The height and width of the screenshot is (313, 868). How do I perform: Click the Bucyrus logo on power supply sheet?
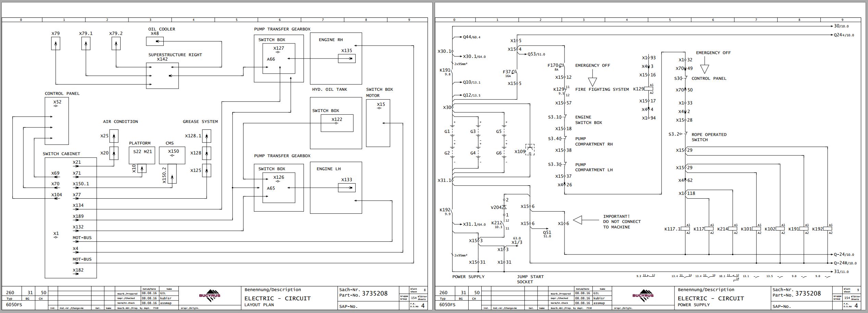643,296
